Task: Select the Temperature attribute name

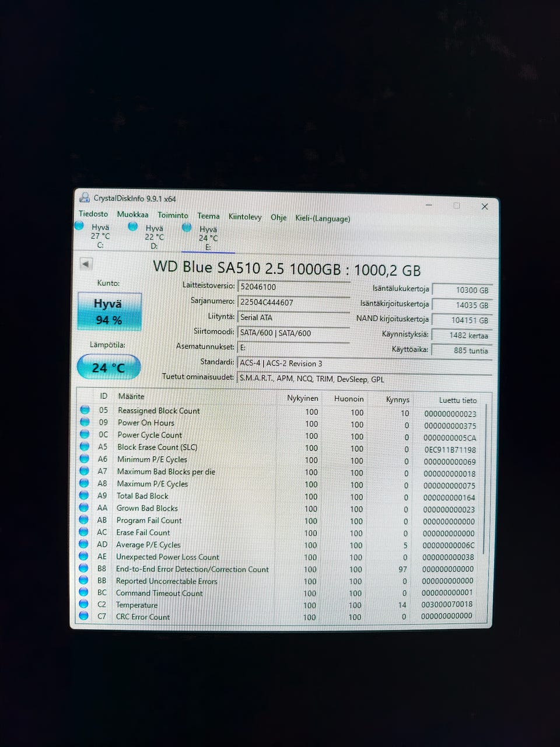Action: coord(136,605)
